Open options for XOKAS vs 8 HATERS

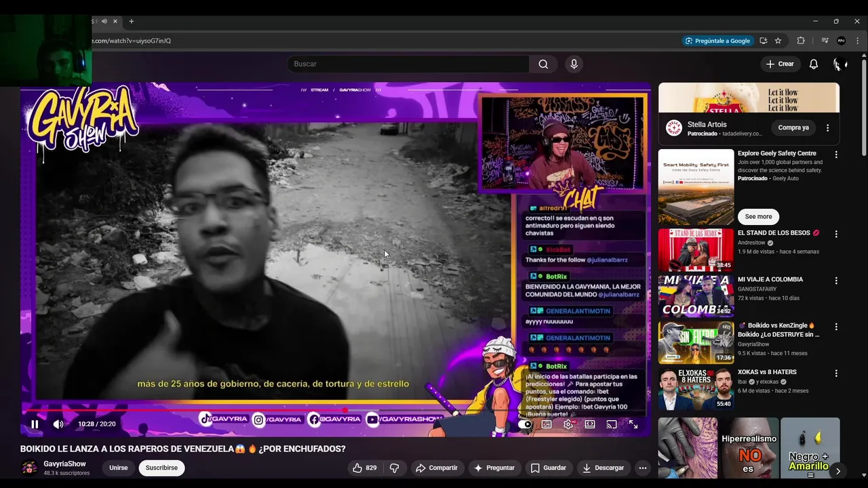836,373
